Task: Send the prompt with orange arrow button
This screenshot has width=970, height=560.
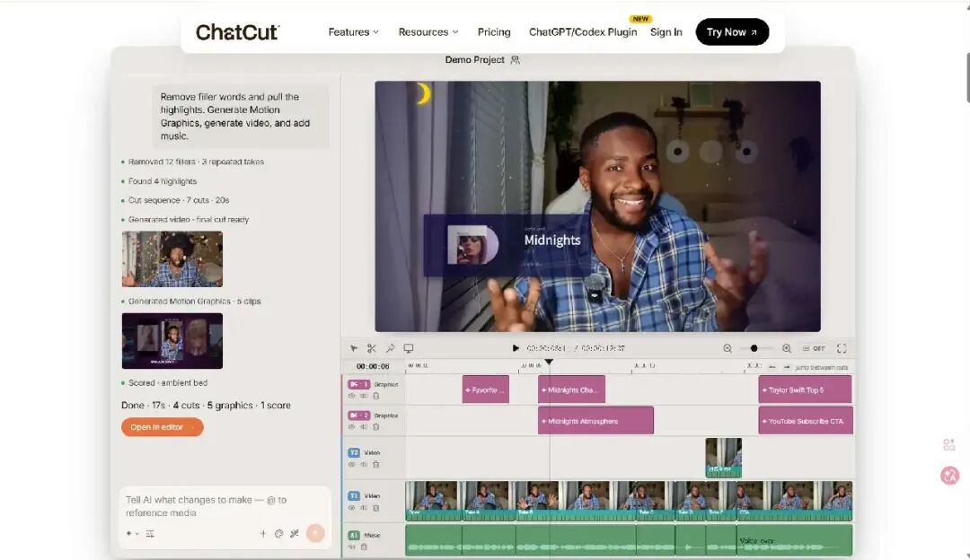Action: tap(315, 533)
